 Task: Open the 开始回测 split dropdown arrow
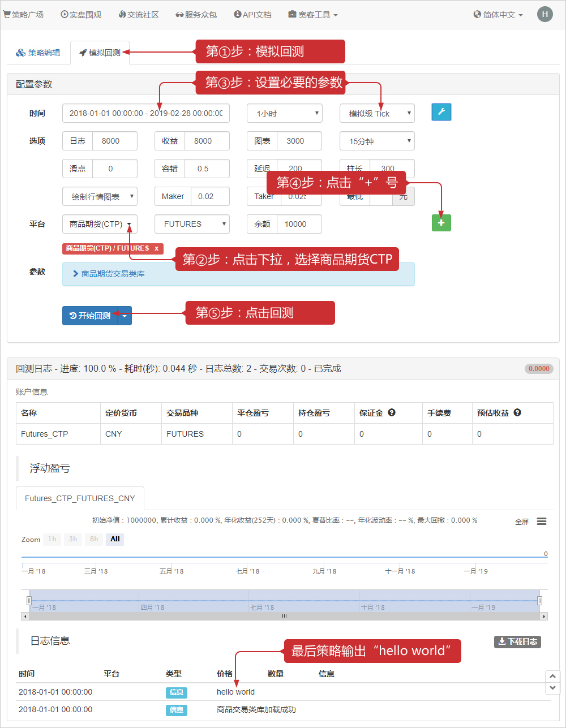(x=125, y=316)
